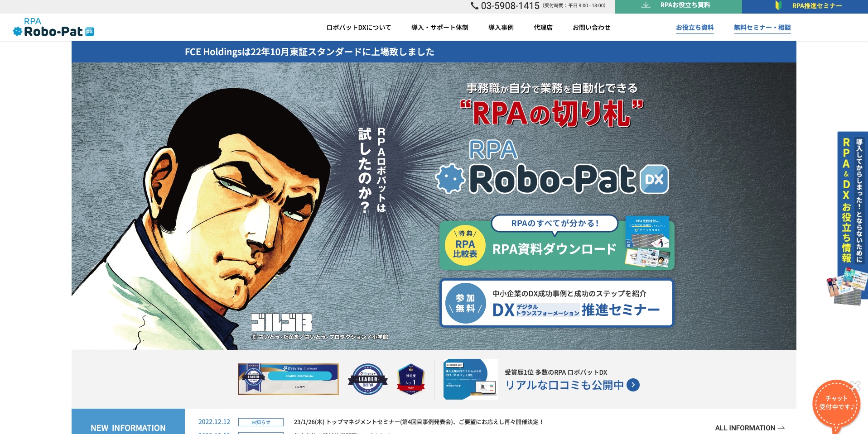This screenshot has height=434, width=868.
Task: Click the phone number 03-5908-1415
Action: coord(510,6)
